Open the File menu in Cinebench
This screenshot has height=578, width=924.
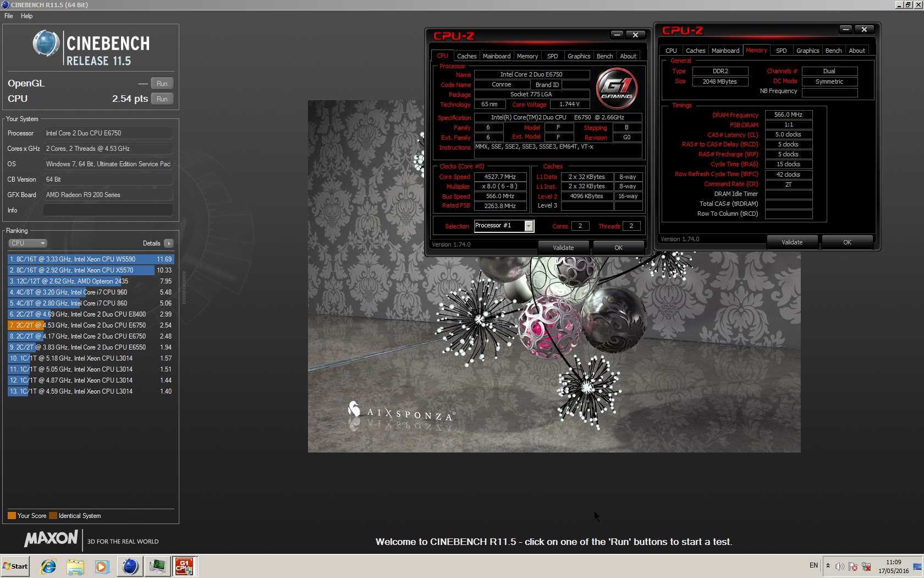tap(9, 16)
